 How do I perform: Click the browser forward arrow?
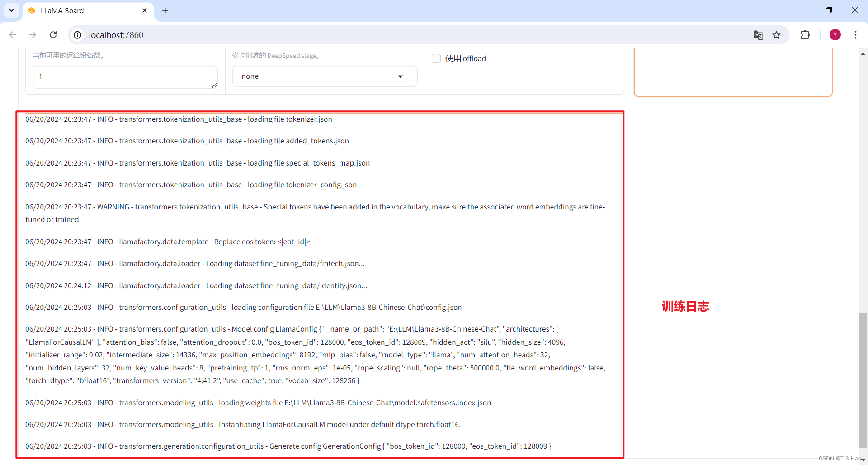[33, 35]
